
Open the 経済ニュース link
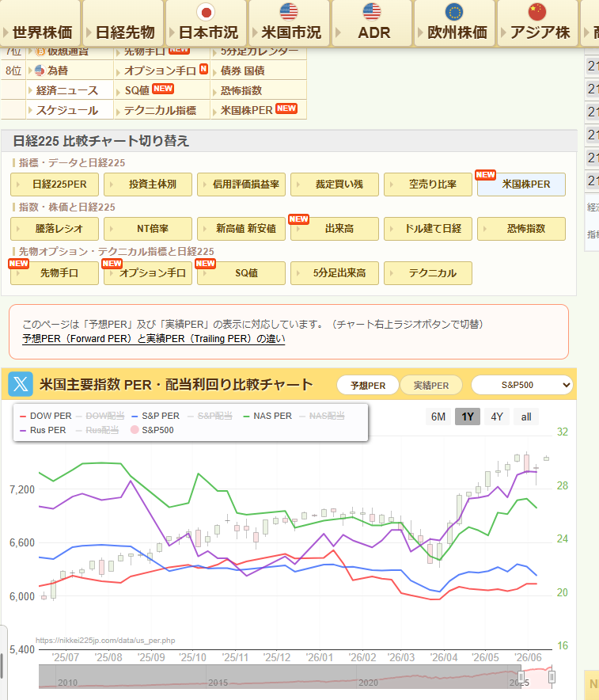pyautogui.click(x=67, y=90)
